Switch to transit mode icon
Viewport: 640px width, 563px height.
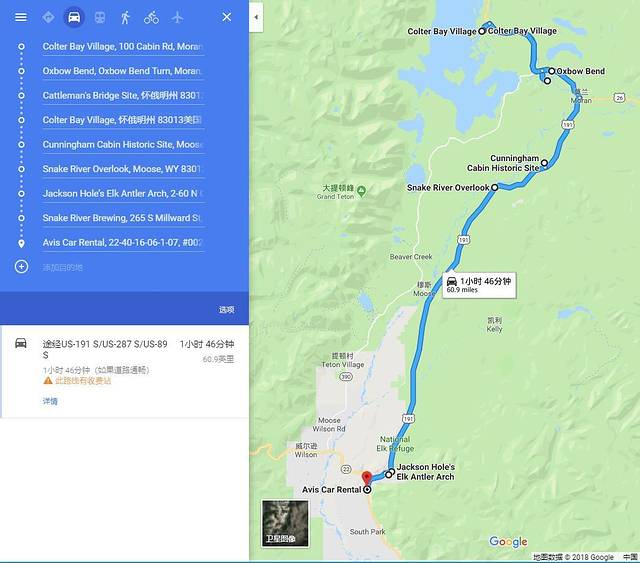point(100,17)
